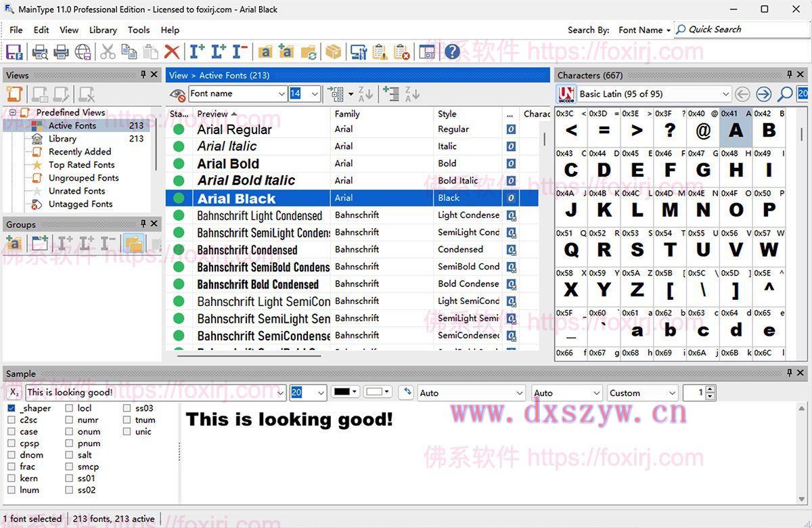Click the folder with green refresh arrows icon
The width and height of the screenshot is (812, 528).
pos(309,51)
